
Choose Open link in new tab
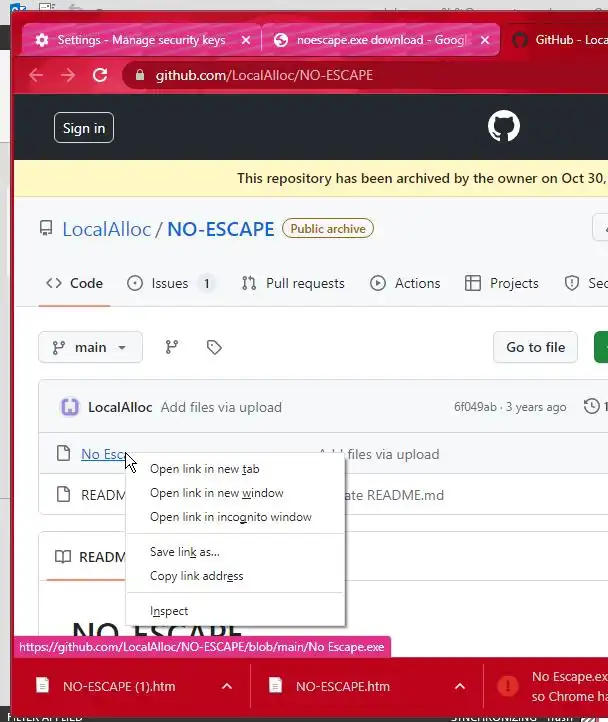(235, 469)
